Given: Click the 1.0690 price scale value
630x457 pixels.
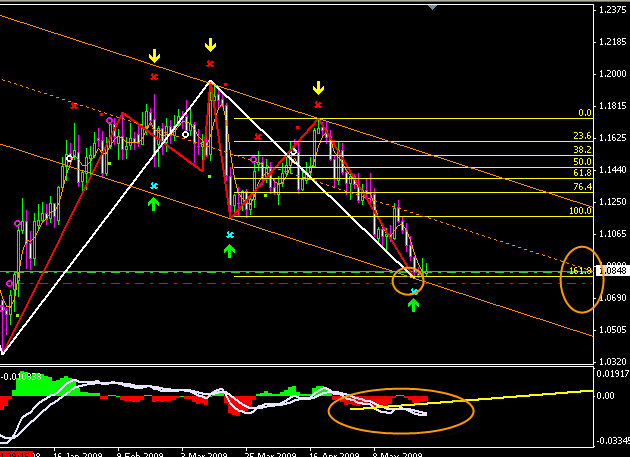Looking at the screenshot, I should [612, 298].
